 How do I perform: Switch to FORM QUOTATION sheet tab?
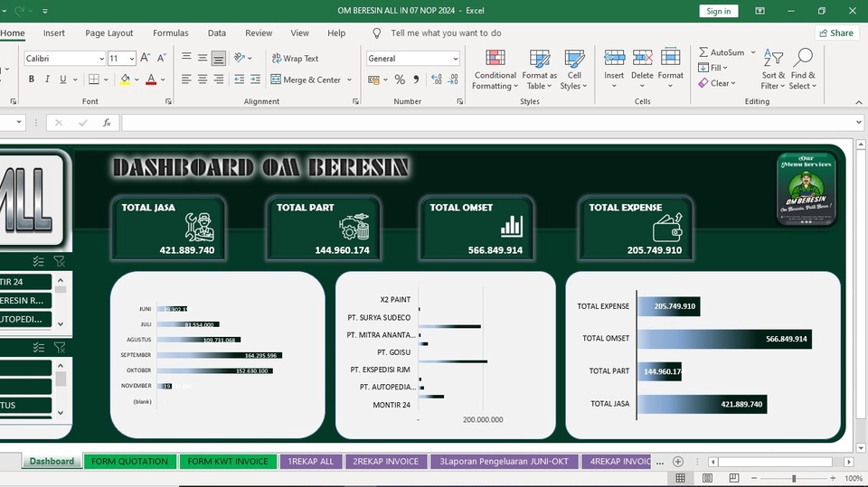pos(129,462)
